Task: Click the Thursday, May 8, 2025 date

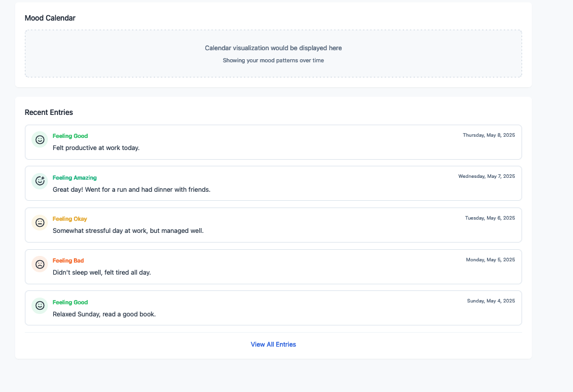Action: point(489,135)
